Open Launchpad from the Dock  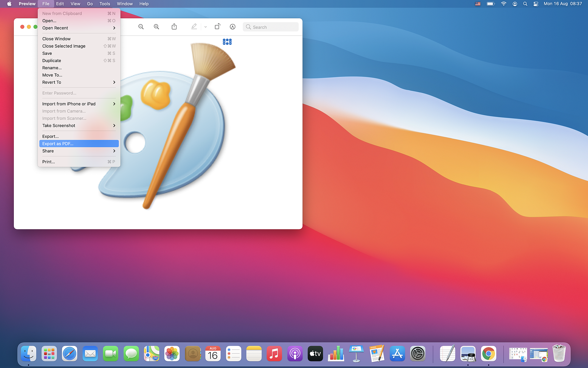[x=49, y=354]
